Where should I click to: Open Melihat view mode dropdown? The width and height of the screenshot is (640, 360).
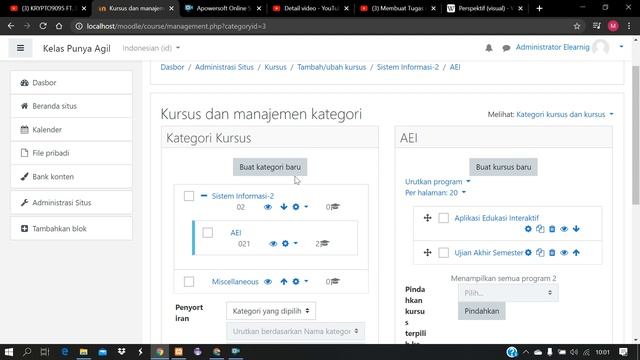tap(564, 115)
